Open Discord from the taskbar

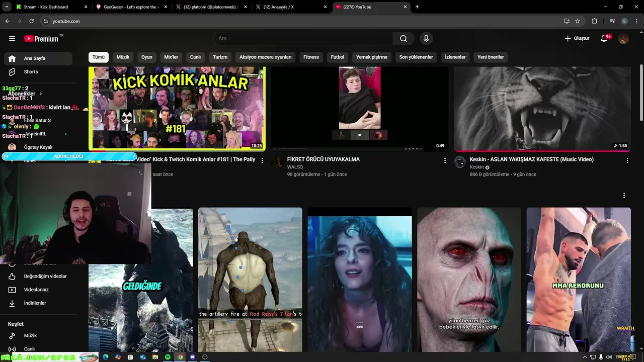pyautogui.click(x=192, y=357)
